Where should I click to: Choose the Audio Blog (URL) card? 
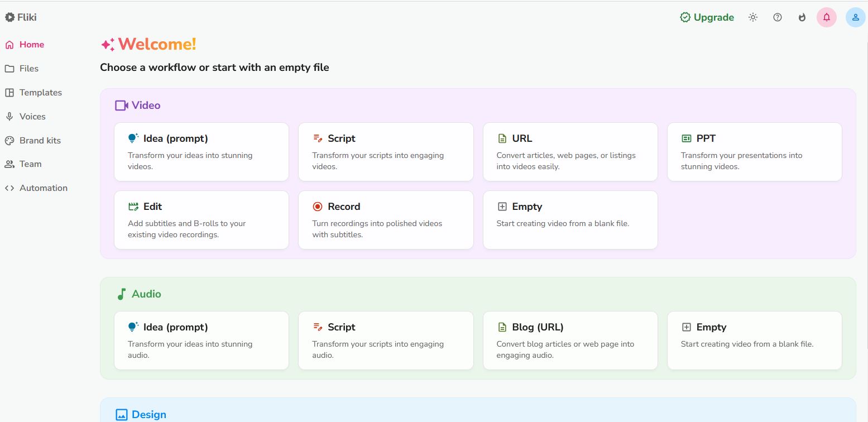pos(570,341)
